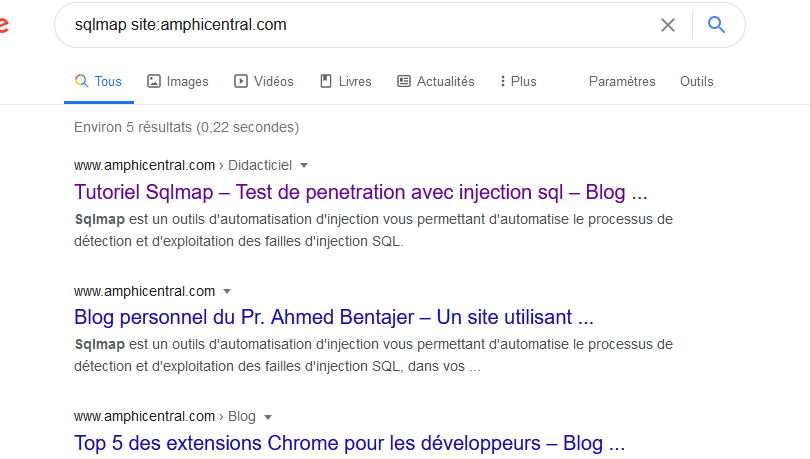The image size is (810, 459).
Task: Open the Outils search tools
Action: click(697, 81)
